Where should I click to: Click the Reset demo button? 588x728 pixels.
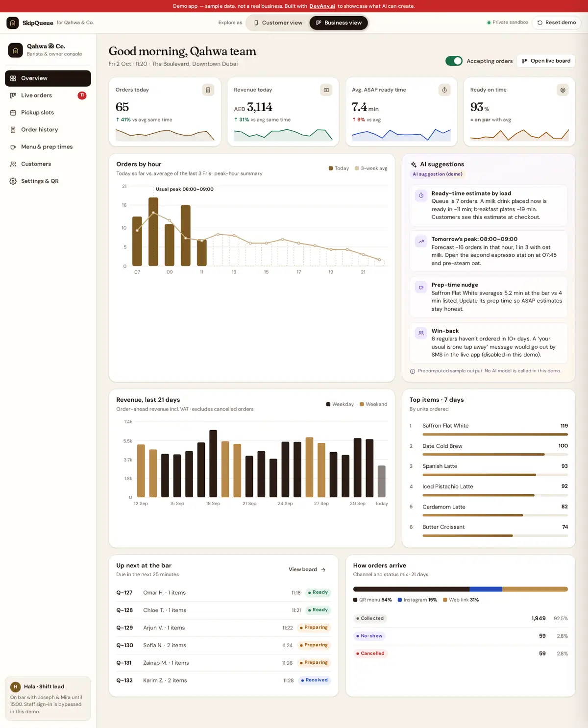(556, 23)
